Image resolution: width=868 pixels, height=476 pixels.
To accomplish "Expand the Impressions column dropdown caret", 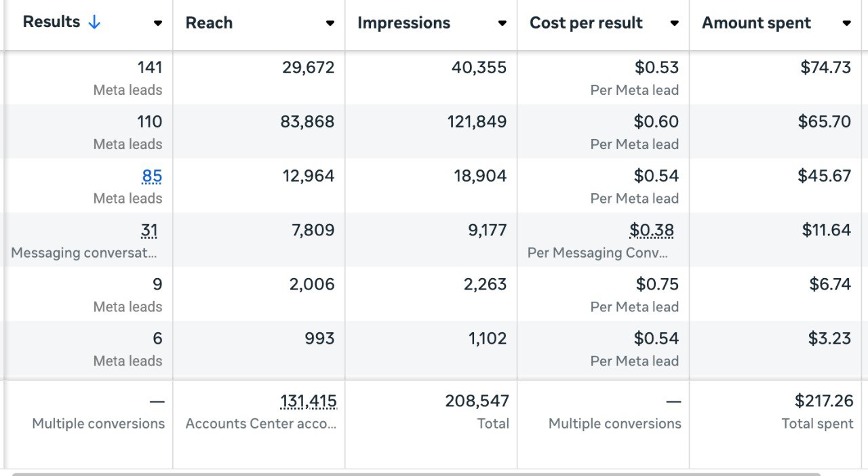I will pyautogui.click(x=502, y=23).
